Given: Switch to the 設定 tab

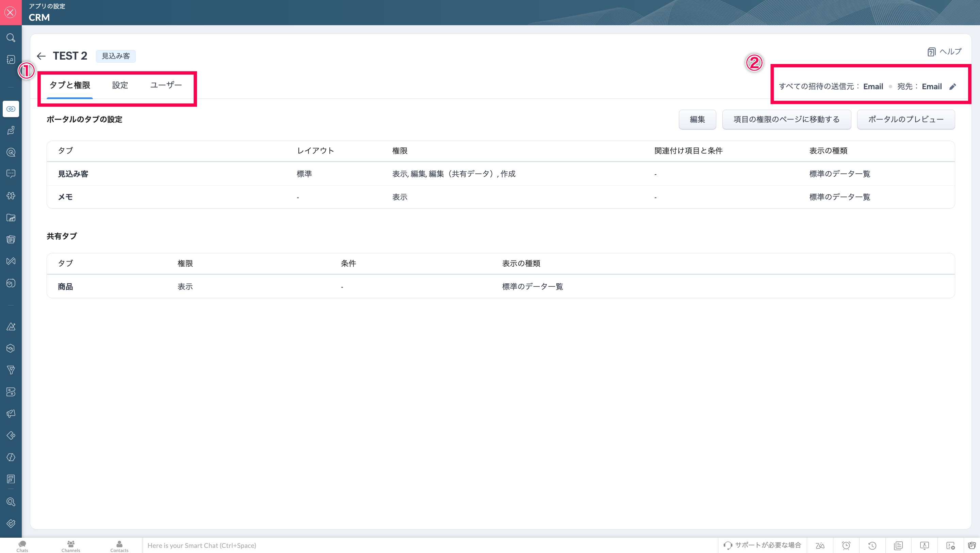Looking at the screenshot, I should [120, 85].
